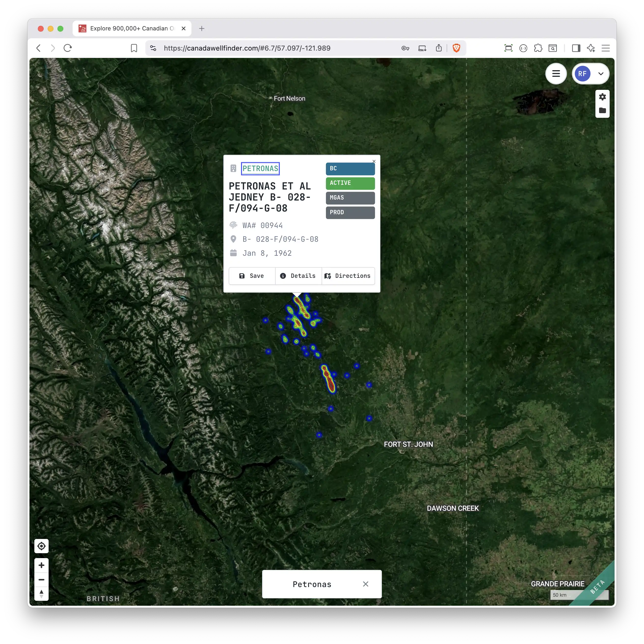Zoom in using the plus control
This screenshot has height=644, width=644.
click(x=41, y=565)
